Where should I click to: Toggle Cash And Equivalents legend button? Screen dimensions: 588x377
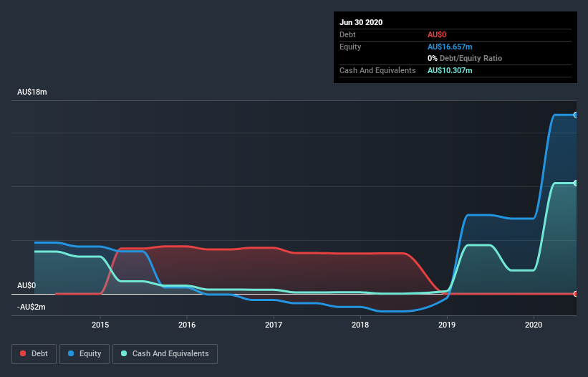pyautogui.click(x=165, y=354)
